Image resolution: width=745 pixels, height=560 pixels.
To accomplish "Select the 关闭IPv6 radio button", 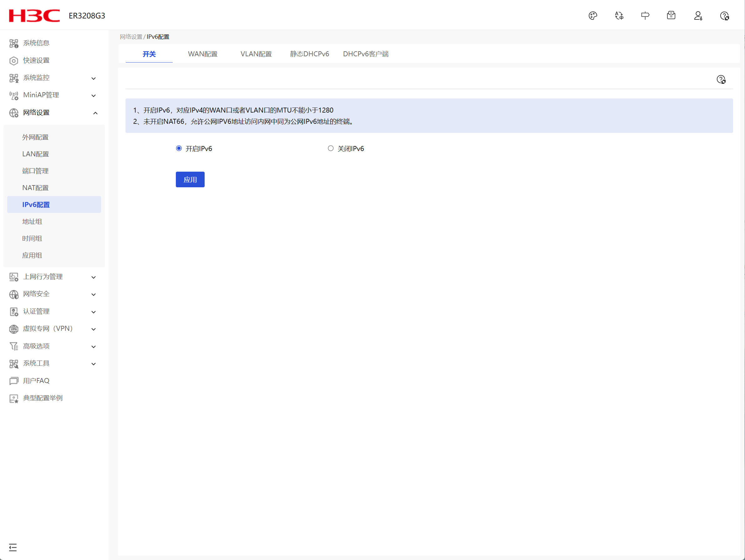I will pyautogui.click(x=330, y=149).
